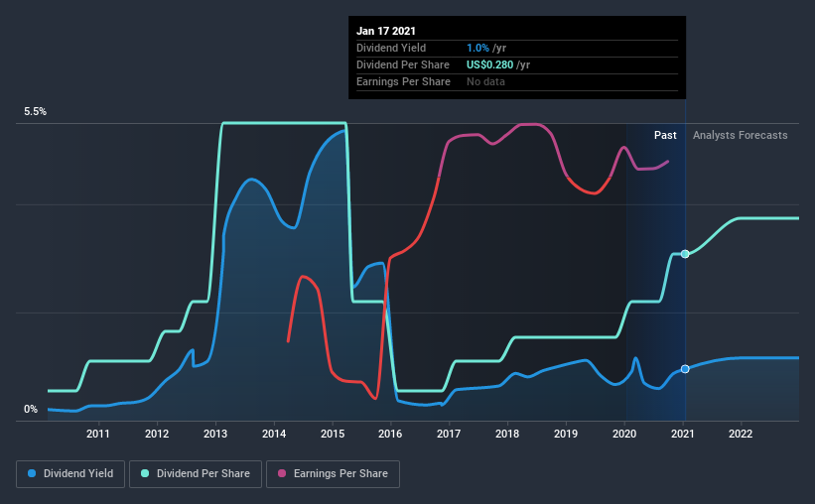Toggle the Dividend Yield legend button
Screen dimensions: 815x504
tap(70, 474)
